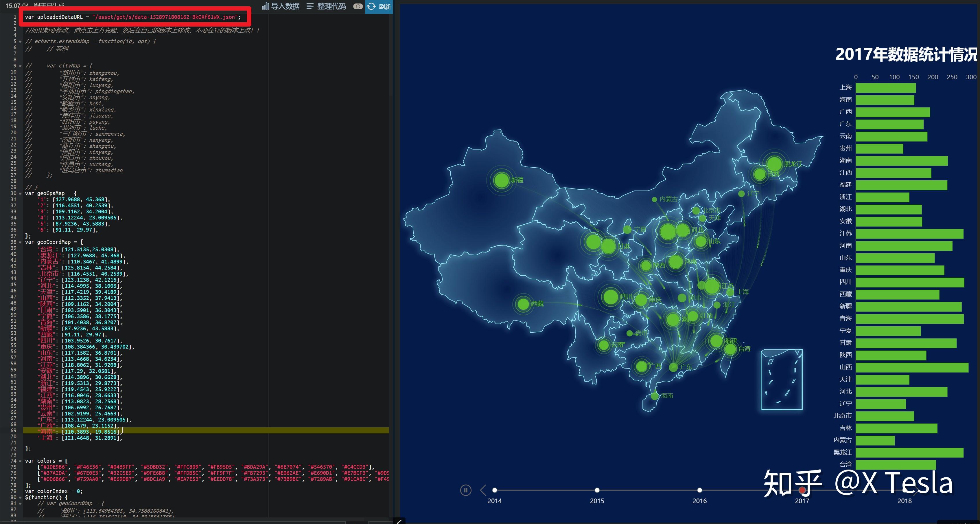Click the 重庆 scatter point on the map

coord(641,300)
